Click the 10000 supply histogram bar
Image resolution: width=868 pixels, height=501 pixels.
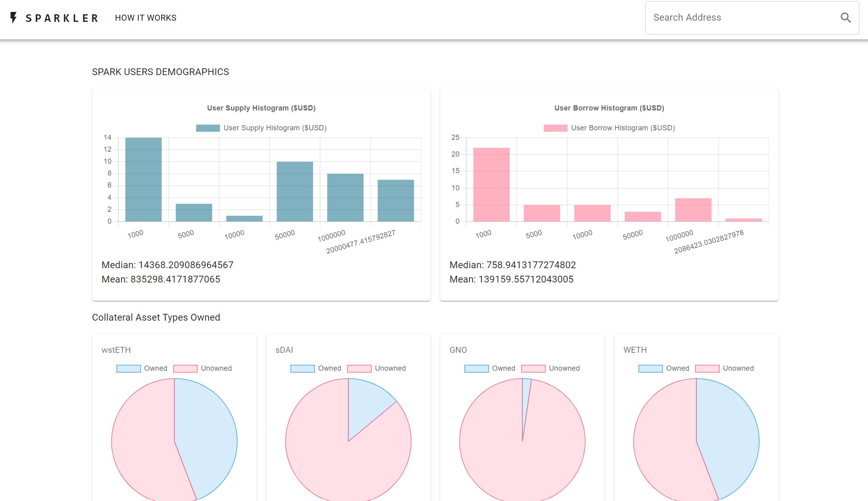pos(244,219)
